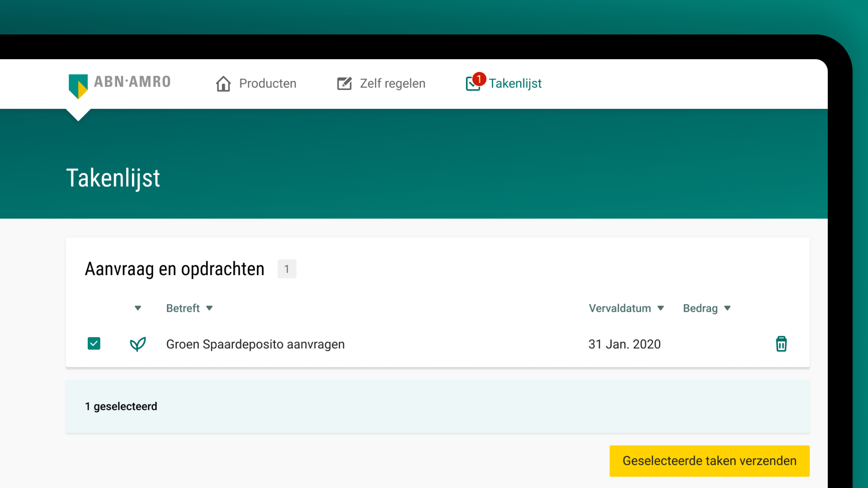The height and width of the screenshot is (488, 868).
Task: Click the Takenlijst inbox icon
Action: [x=472, y=84]
